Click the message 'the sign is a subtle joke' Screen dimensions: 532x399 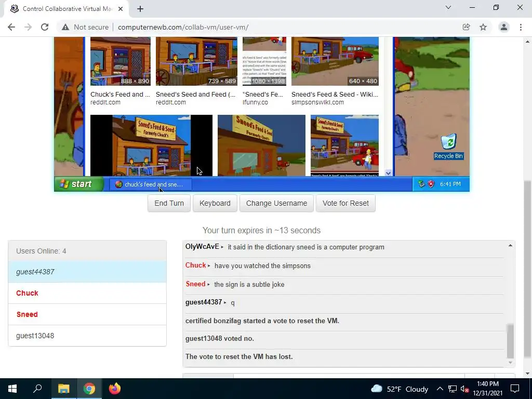point(249,284)
